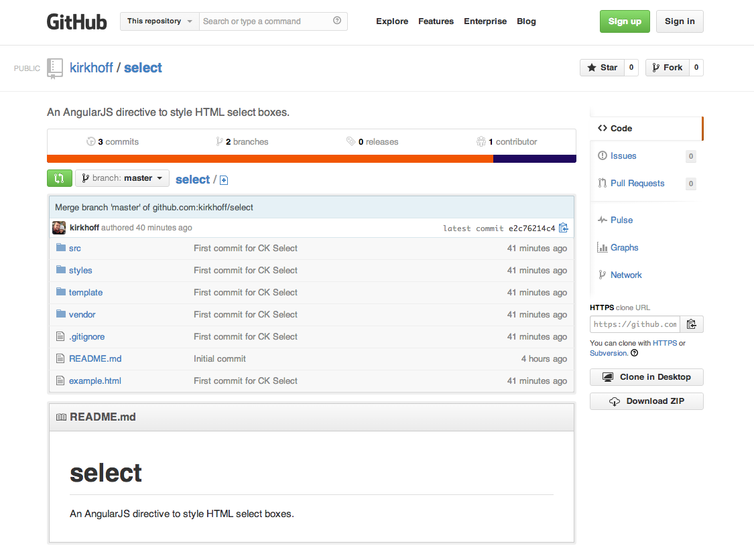Click the README.md file icon in file list

[x=60, y=358]
